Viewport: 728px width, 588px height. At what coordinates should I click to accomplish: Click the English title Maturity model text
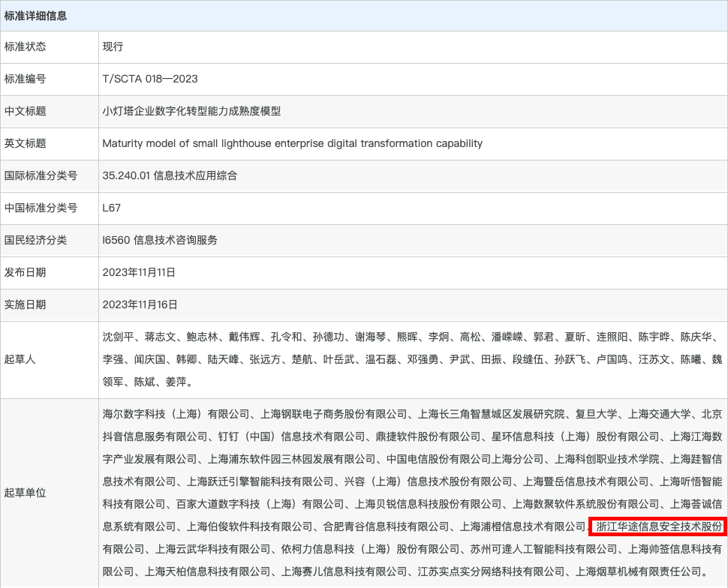[292, 143]
